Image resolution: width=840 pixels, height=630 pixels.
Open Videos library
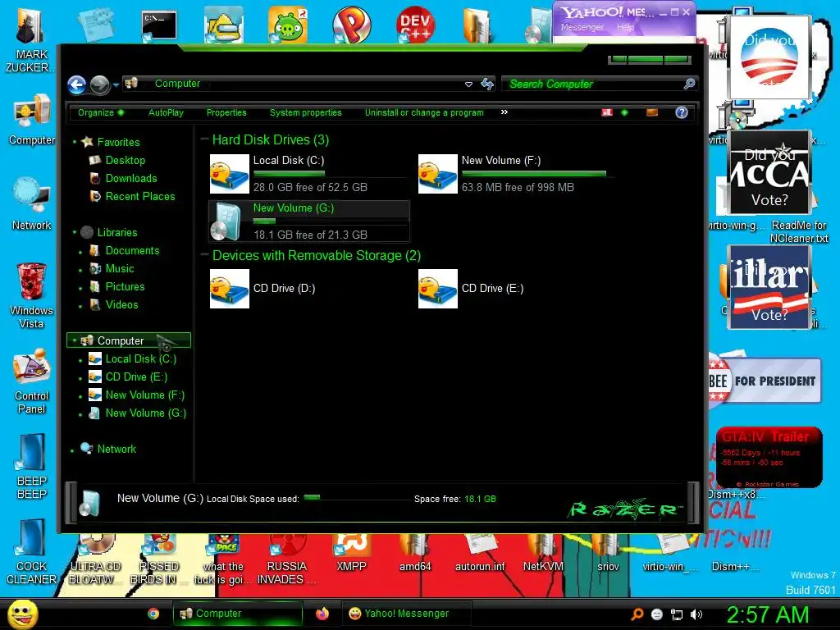(x=121, y=305)
